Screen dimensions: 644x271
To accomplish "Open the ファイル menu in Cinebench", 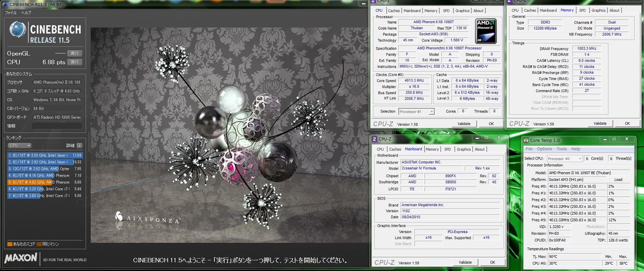I will click(10, 13).
